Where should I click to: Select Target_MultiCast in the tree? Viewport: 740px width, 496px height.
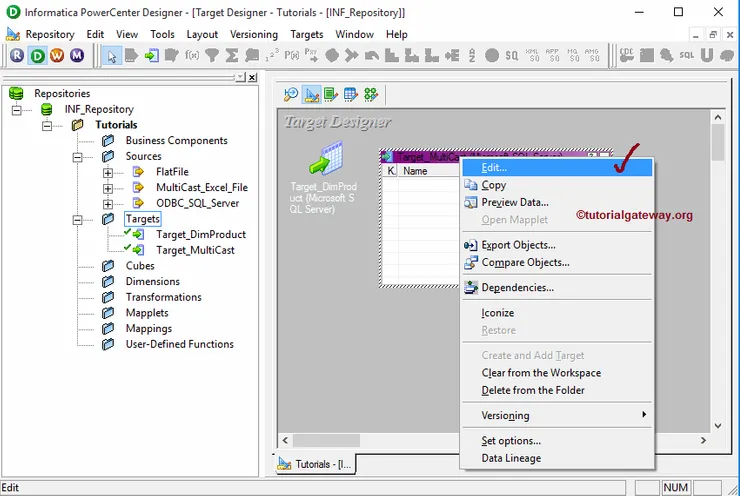[195, 250]
